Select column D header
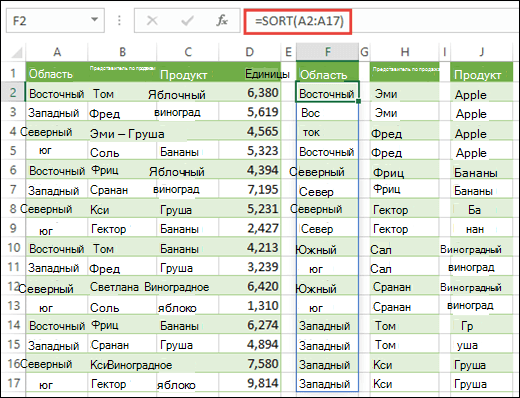The height and width of the screenshot is (398, 520). 249,52
